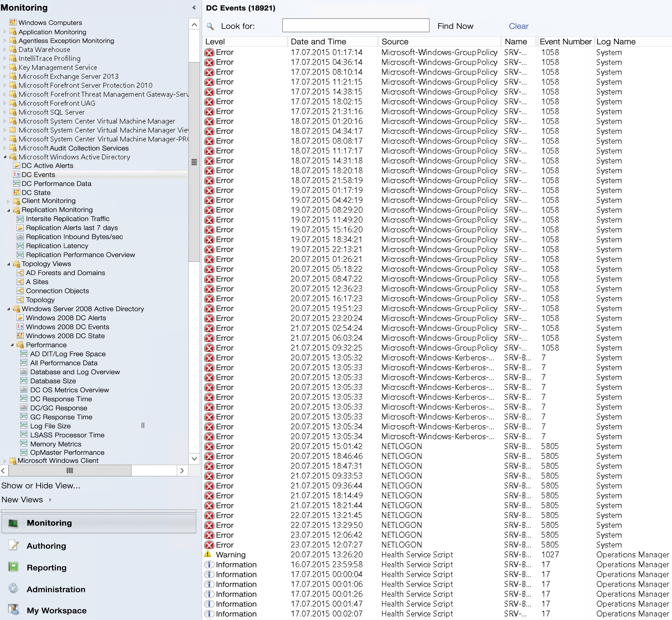Open the DC State view
This screenshot has height=620, width=672.
click(x=35, y=192)
